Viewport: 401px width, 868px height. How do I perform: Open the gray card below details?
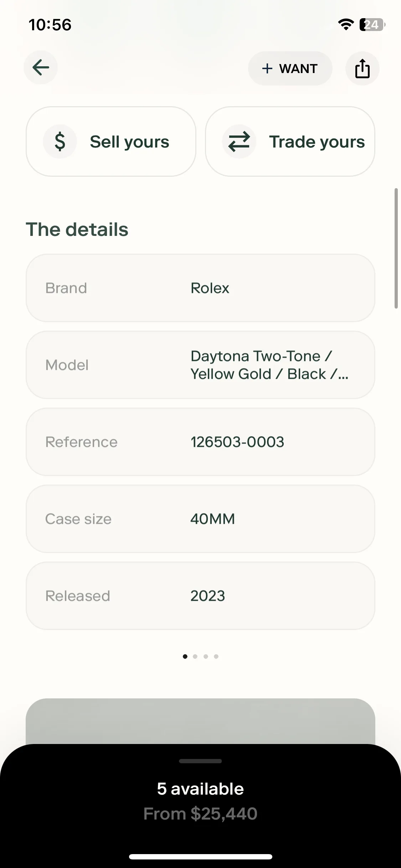[200, 721]
